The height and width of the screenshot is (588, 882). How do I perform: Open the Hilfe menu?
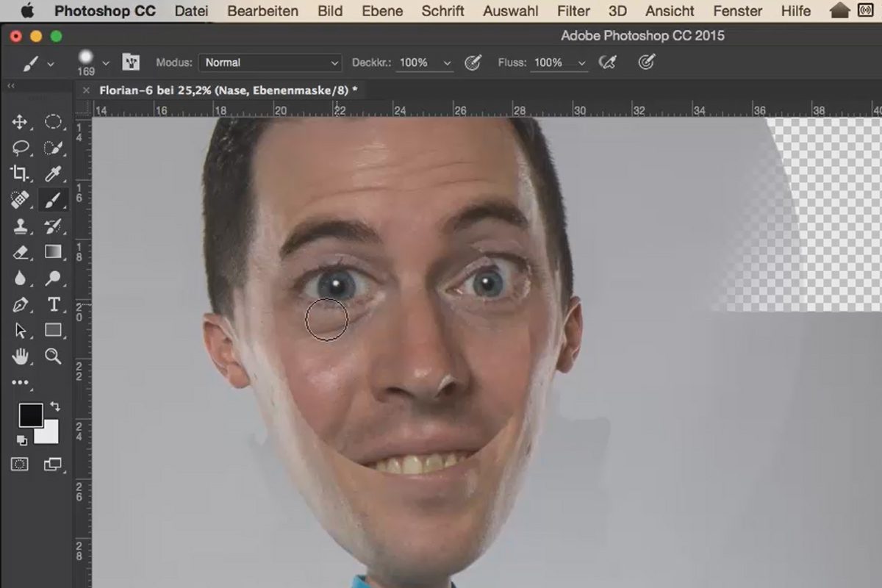click(795, 11)
